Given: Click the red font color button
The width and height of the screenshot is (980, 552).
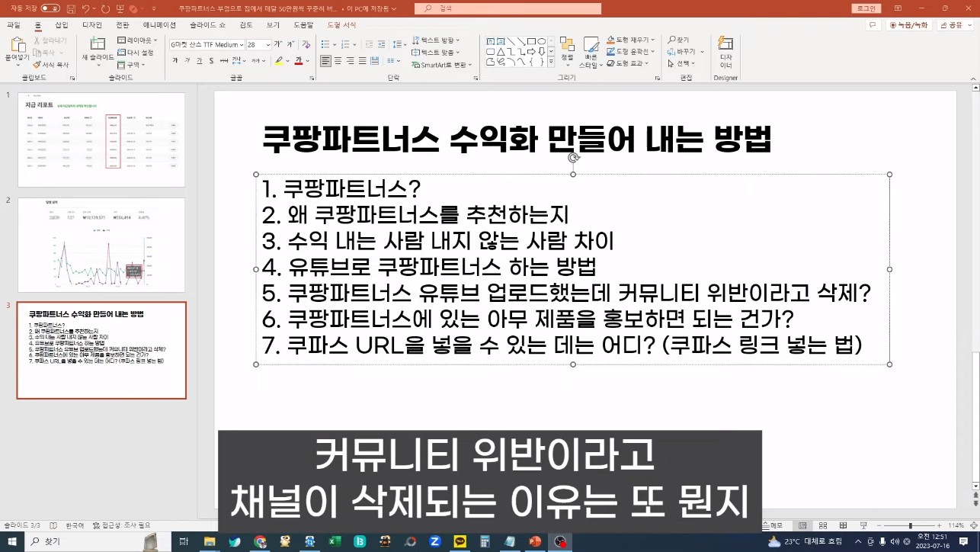Looking at the screenshot, I should coord(299,61).
